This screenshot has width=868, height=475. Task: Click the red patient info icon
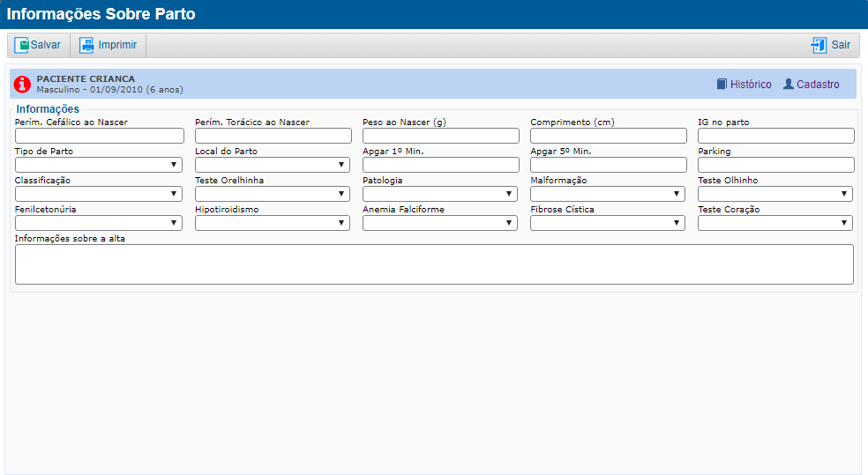pyautogui.click(x=22, y=84)
